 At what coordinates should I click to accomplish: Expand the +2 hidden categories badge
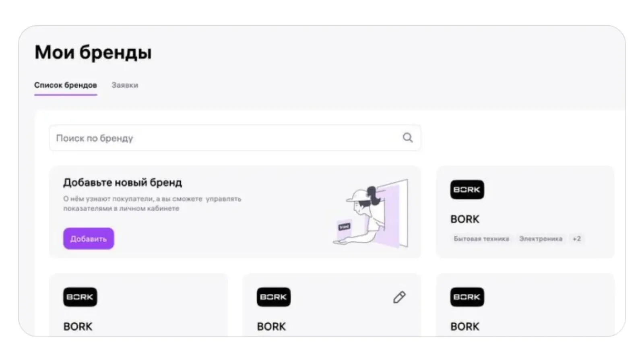pyautogui.click(x=577, y=239)
